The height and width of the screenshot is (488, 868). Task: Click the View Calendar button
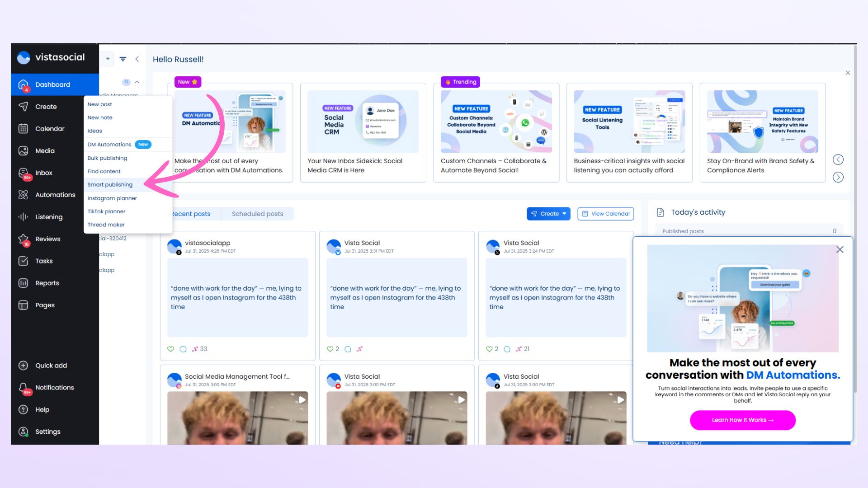[605, 214]
